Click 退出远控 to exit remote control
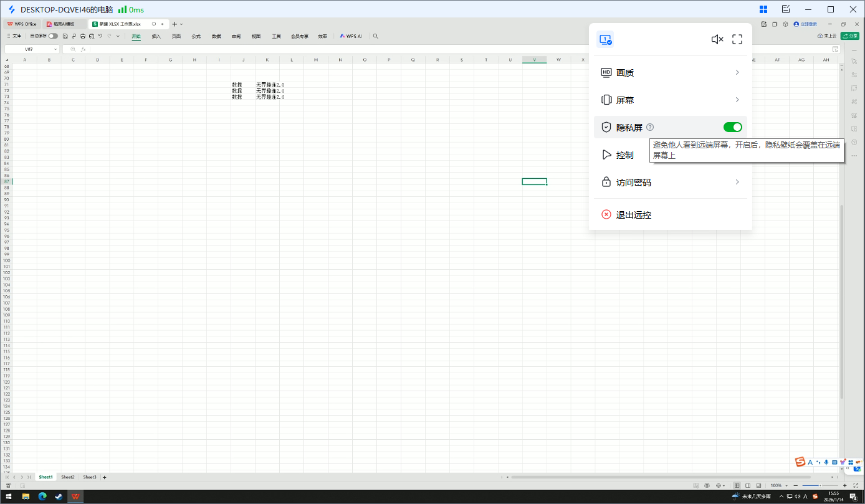This screenshot has width=865, height=504. pos(633,215)
